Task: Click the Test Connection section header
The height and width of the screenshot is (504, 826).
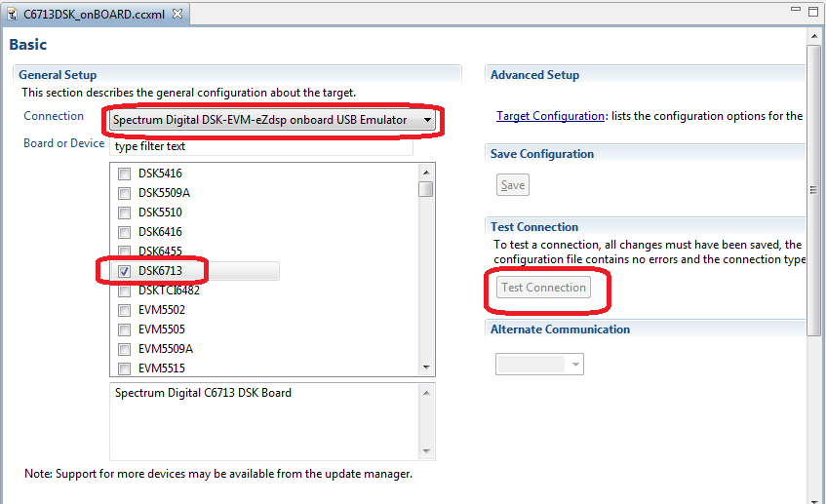Action: 534,227
